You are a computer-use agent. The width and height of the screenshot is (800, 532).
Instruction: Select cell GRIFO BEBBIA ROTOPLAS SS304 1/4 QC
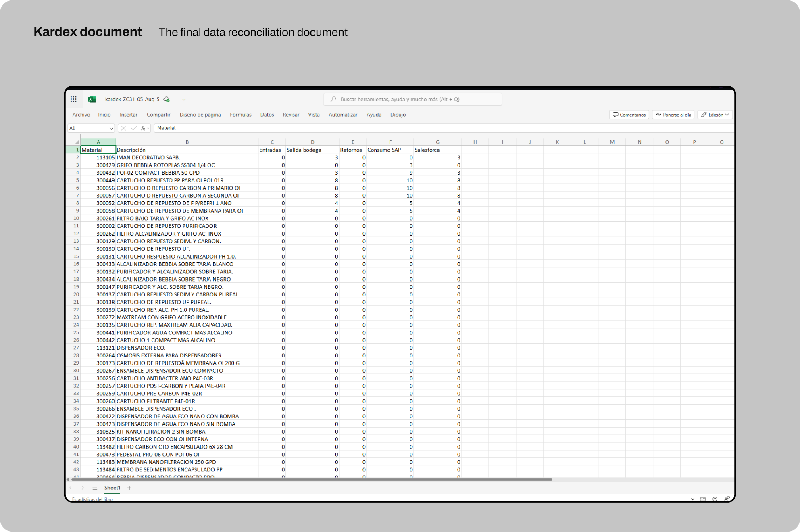187,165
